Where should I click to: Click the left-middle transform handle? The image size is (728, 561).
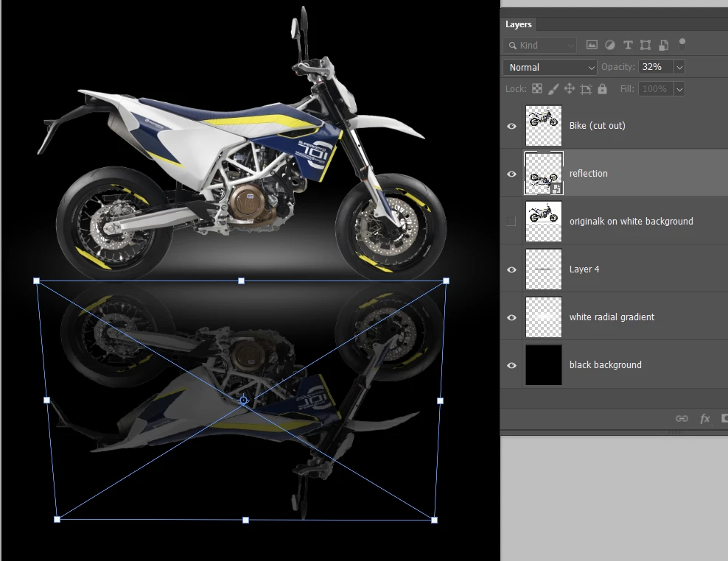(46, 400)
